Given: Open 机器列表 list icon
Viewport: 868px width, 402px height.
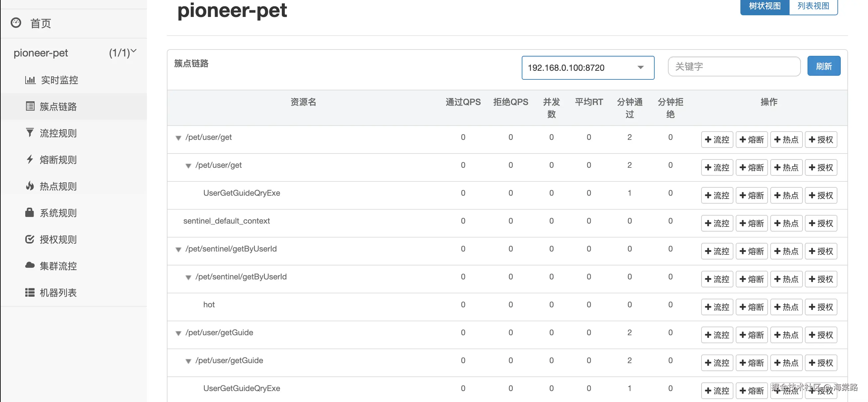Looking at the screenshot, I should [x=30, y=292].
